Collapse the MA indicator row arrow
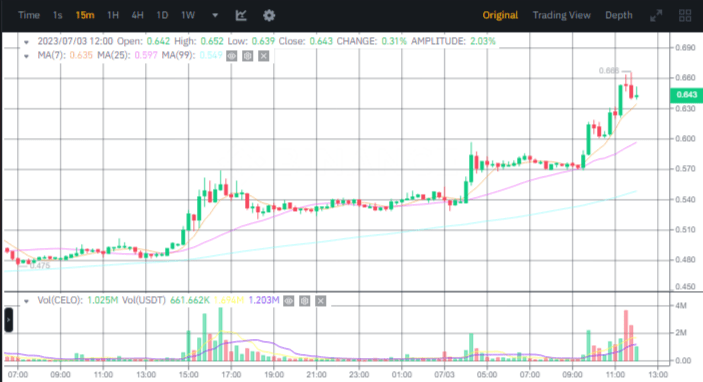 click(26, 56)
